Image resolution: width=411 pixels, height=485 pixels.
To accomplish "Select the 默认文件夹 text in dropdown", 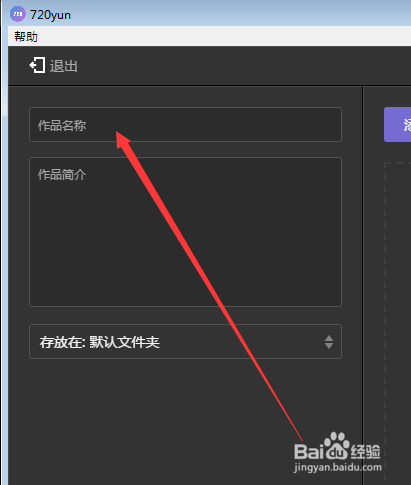I will pyautogui.click(x=125, y=342).
